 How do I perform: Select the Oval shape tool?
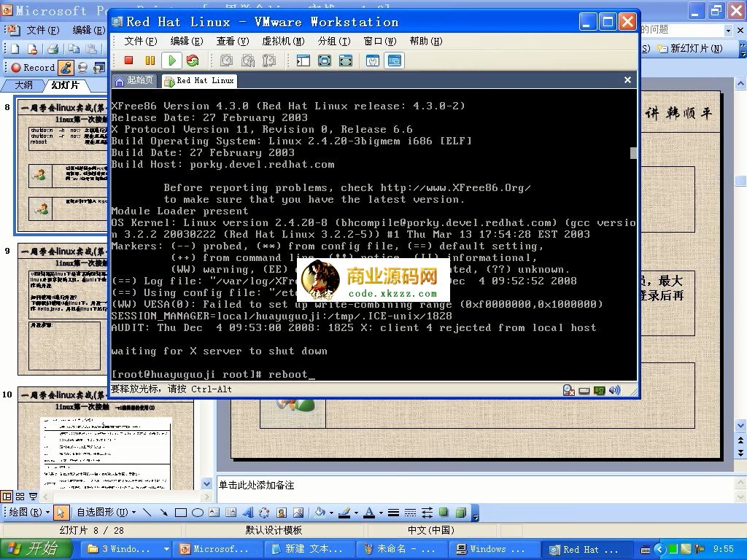click(x=197, y=513)
